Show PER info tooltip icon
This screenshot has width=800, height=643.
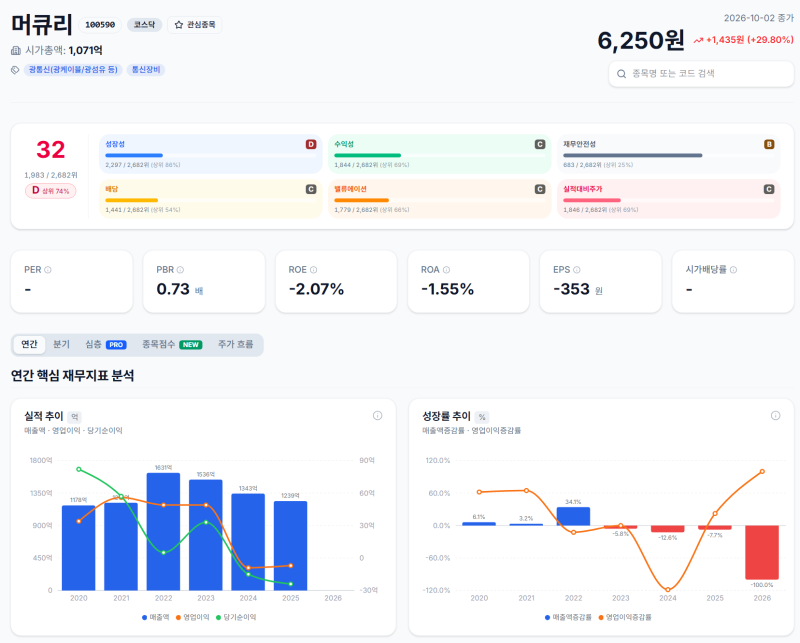pos(48,269)
